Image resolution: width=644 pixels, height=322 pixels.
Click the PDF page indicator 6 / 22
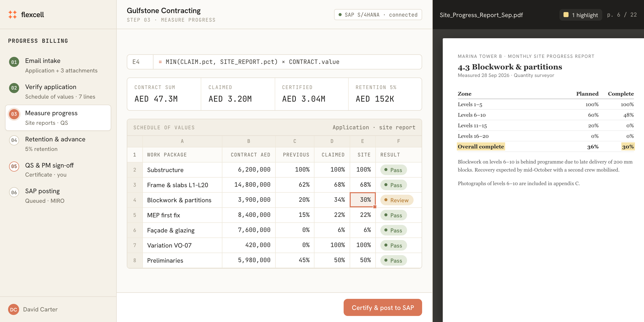622,15
